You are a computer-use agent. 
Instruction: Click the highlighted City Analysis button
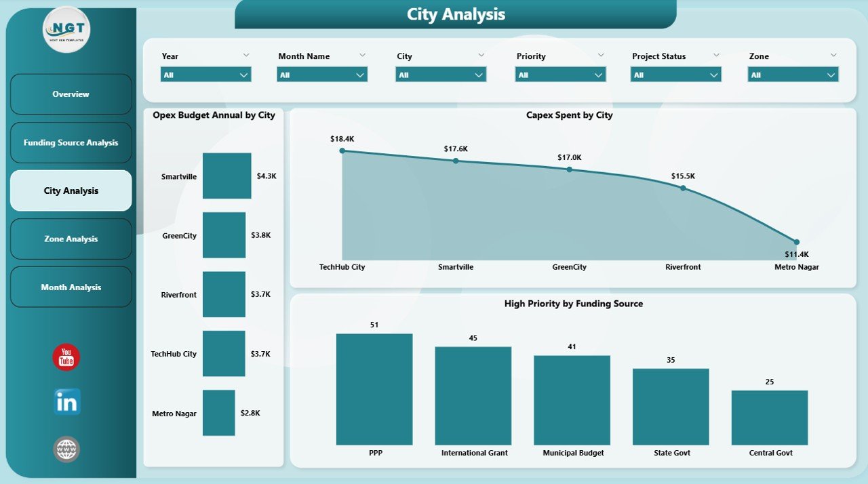[x=71, y=190]
